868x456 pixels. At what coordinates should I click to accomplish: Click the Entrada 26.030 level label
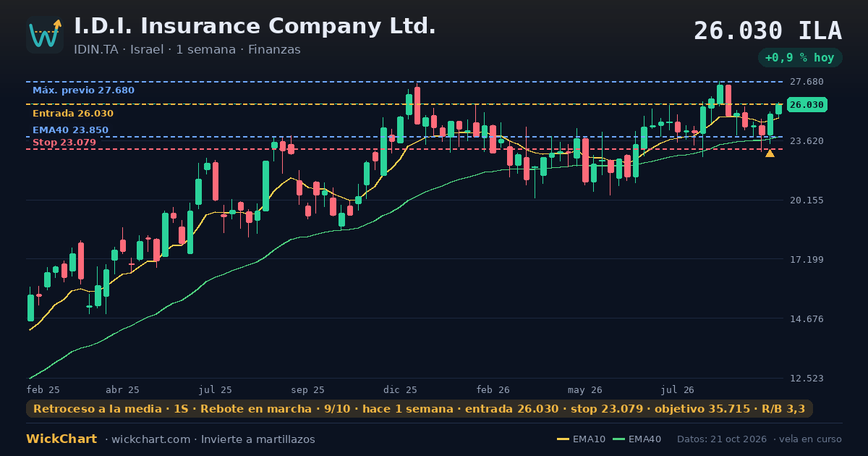tap(73, 114)
